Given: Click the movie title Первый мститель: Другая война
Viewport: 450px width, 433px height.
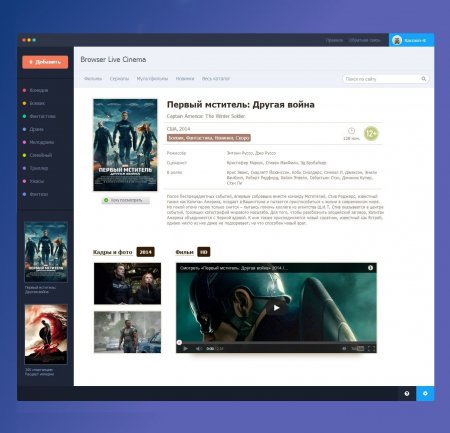Looking at the screenshot, I should click(240, 105).
